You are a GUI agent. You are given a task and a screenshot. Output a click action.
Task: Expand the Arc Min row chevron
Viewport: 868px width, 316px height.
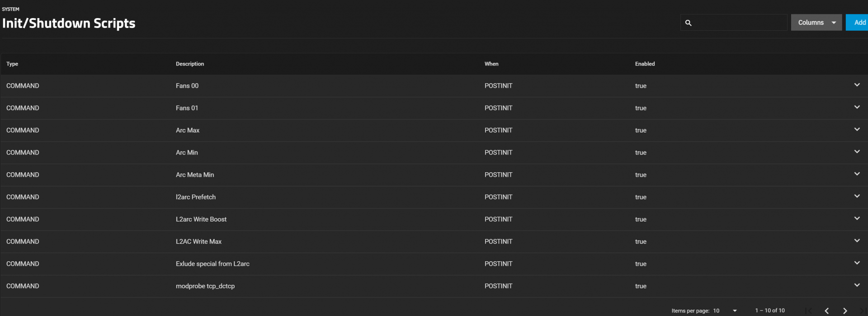857,151
